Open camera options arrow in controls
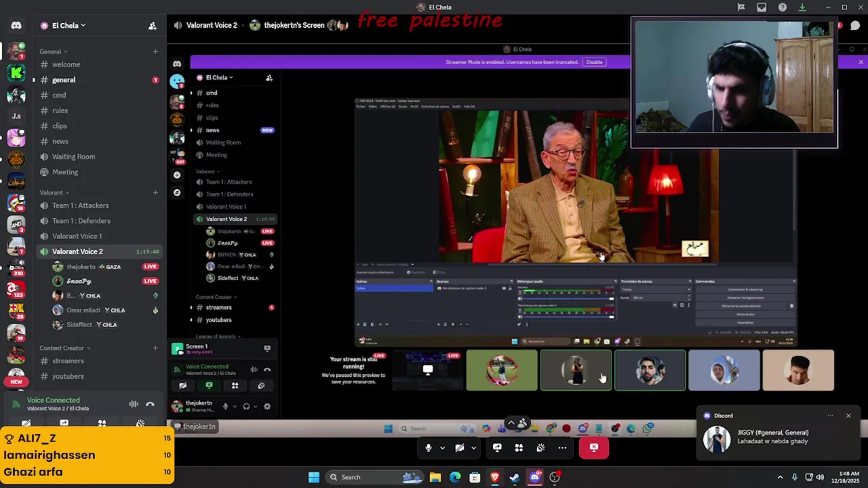This screenshot has height=488, width=868. (x=473, y=447)
